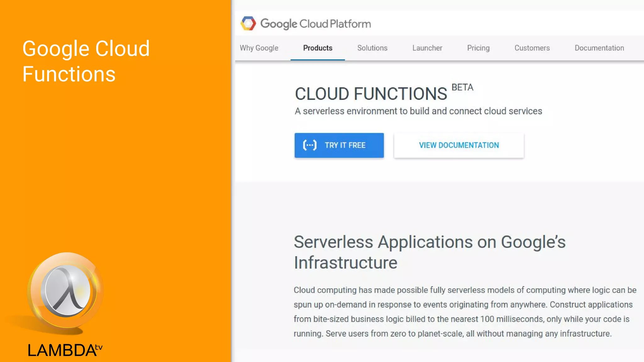Open the Documentation tab

point(599,48)
